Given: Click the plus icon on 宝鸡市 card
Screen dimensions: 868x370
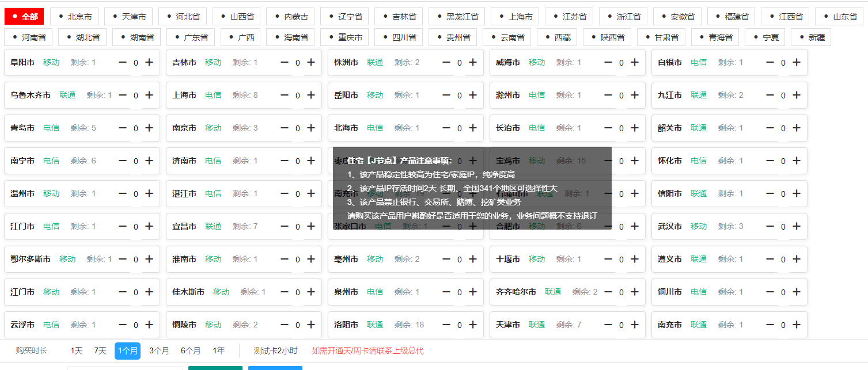Looking at the screenshot, I should (x=634, y=161).
